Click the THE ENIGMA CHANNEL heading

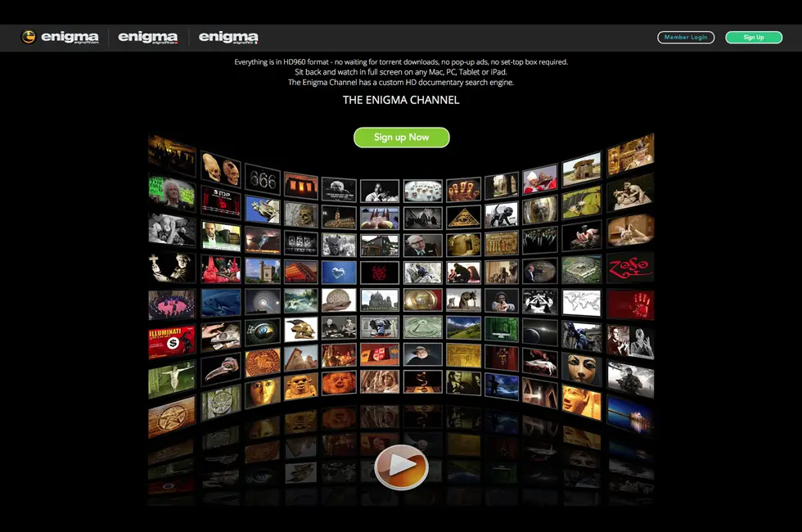coord(401,100)
